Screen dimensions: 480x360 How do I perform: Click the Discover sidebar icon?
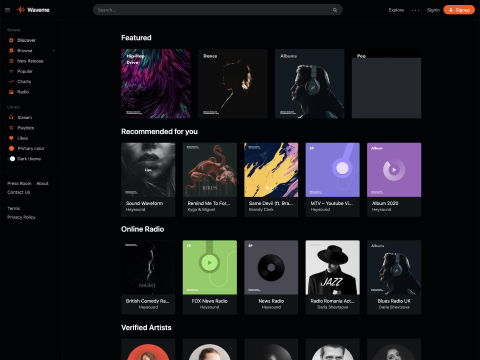[11, 40]
